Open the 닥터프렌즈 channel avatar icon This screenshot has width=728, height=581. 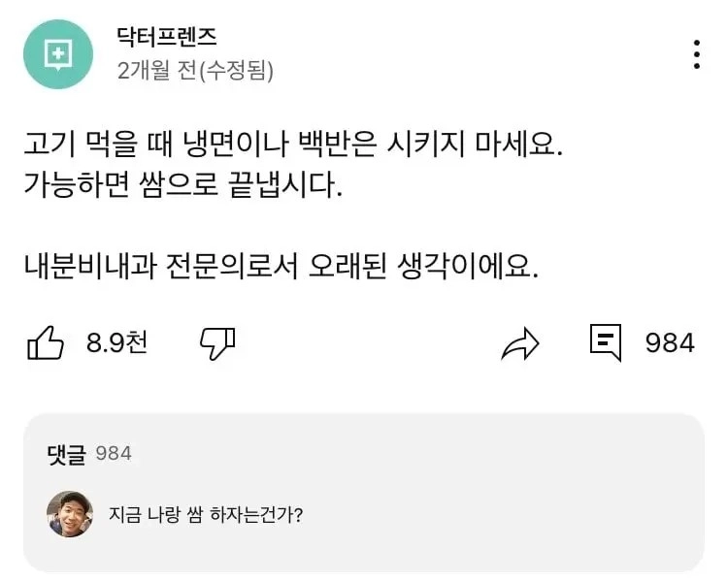[x=58, y=55]
